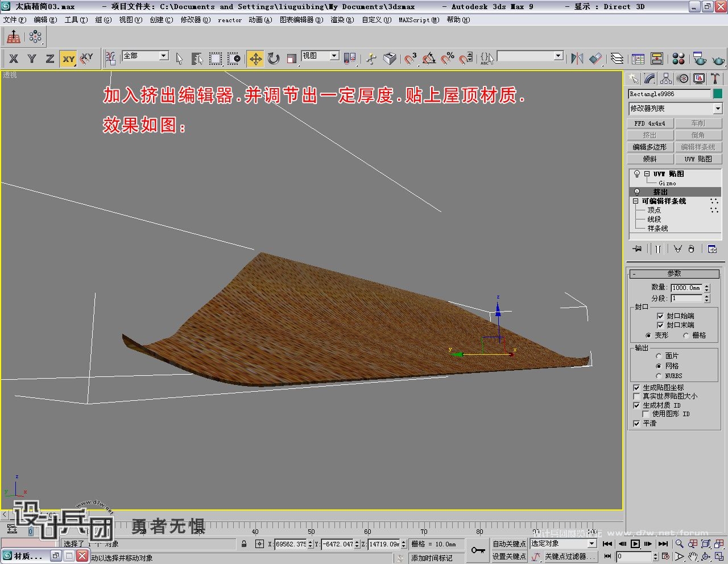Image resolution: width=728 pixels, height=564 pixels.
Task: Click the UVW 贴图 modifier button
Action: pyautogui.click(x=698, y=159)
